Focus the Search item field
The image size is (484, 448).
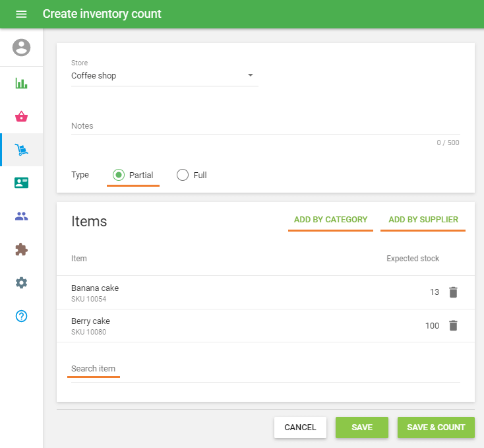click(264, 369)
